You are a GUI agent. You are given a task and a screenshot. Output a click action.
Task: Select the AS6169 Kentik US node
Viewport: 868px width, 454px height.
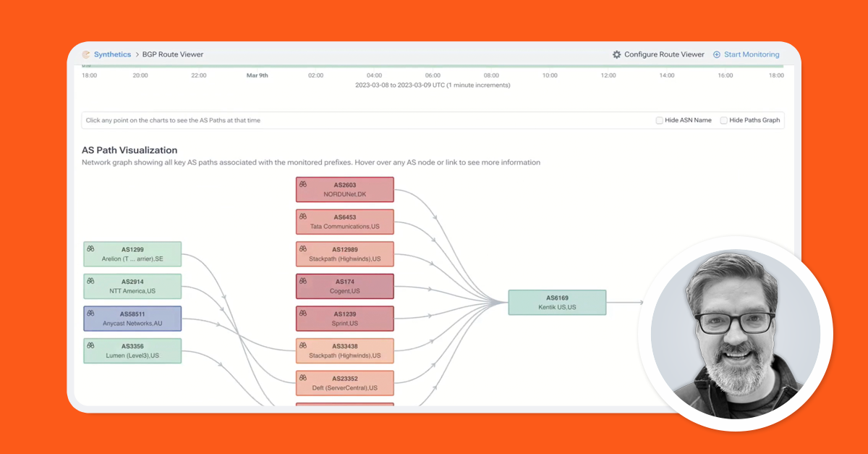click(557, 303)
